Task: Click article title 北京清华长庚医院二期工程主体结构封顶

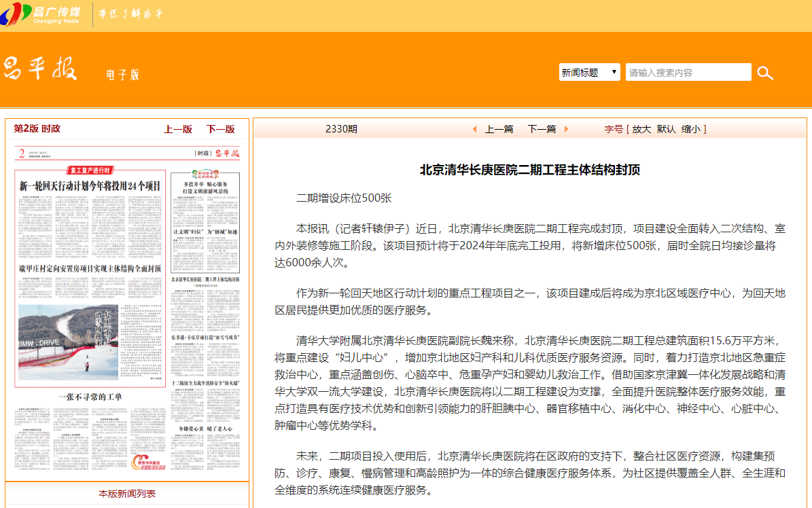Action: pos(530,170)
